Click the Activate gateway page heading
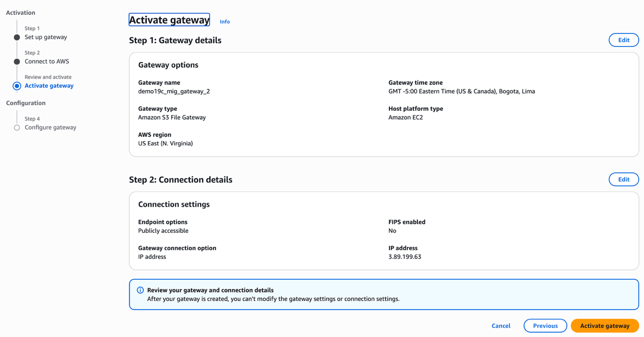Image resolution: width=644 pixels, height=337 pixels. point(169,19)
